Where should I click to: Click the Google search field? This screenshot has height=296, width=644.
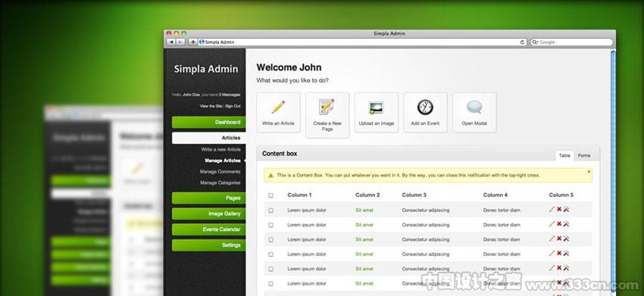[x=571, y=42]
